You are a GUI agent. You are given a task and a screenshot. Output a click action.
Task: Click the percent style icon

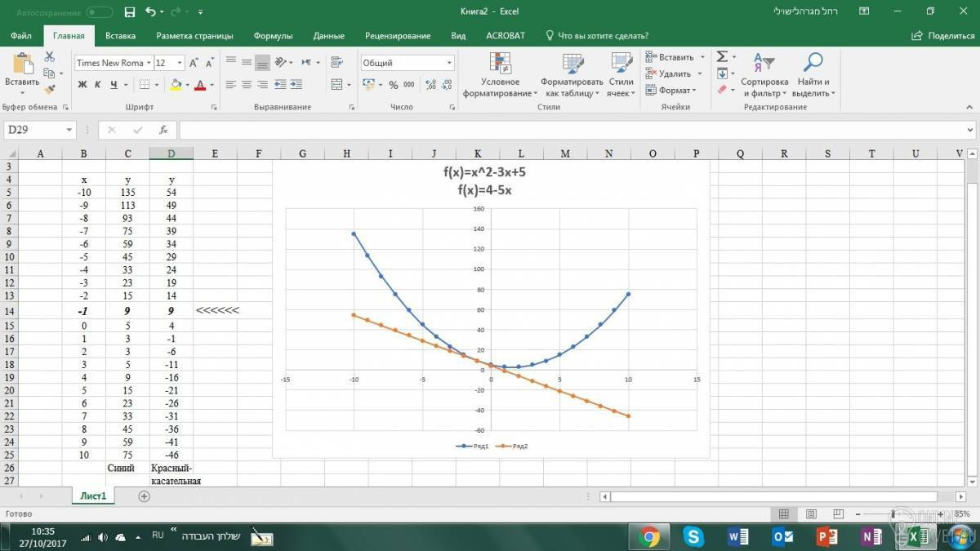point(394,84)
